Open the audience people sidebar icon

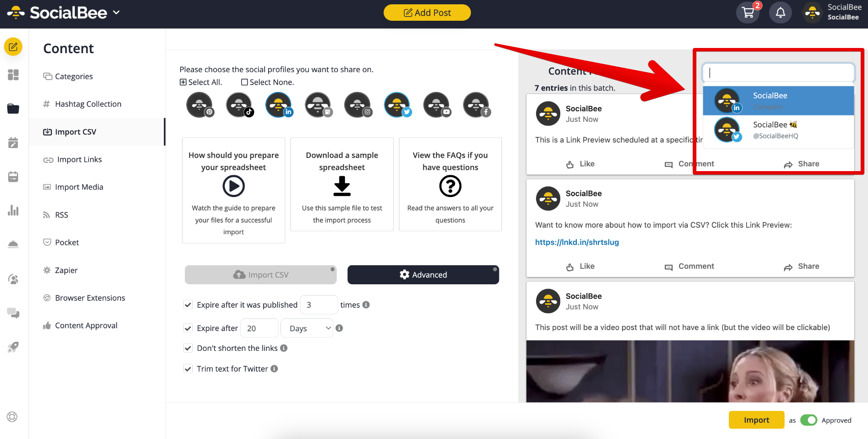pos(13,279)
